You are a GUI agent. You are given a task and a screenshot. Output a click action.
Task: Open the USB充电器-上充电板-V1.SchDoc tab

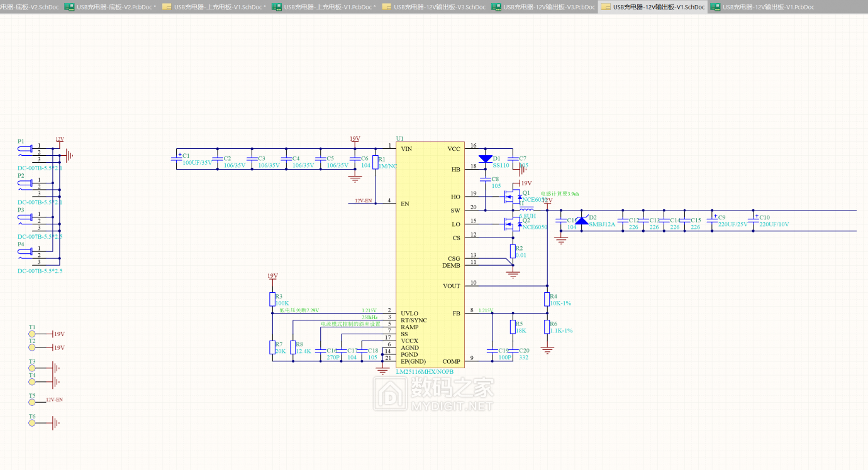214,7
